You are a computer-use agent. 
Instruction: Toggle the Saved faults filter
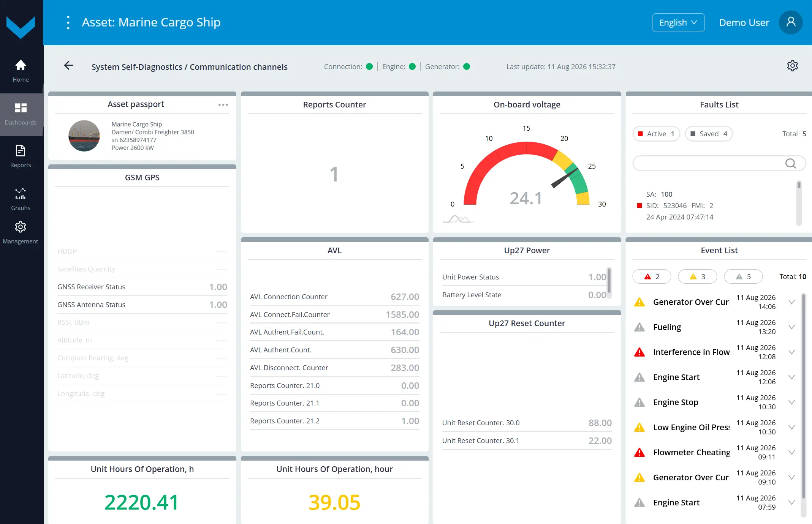click(x=709, y=134)
